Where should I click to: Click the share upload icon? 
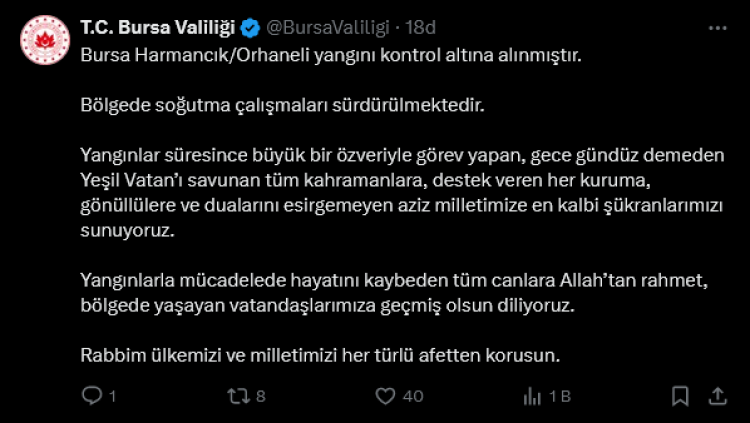point(718,397)
